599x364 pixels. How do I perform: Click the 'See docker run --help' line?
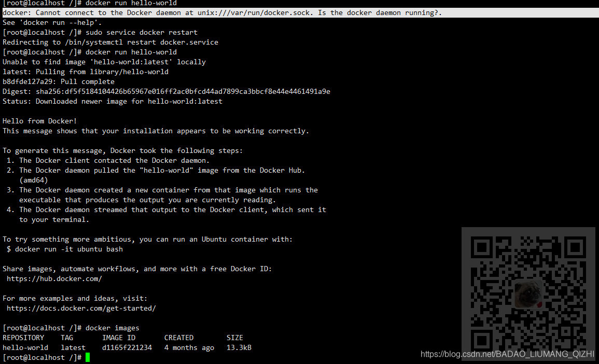(52, 22)
